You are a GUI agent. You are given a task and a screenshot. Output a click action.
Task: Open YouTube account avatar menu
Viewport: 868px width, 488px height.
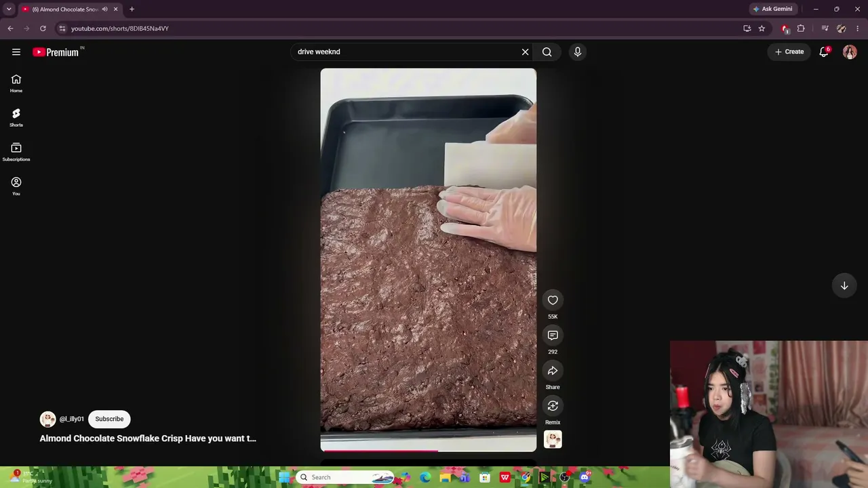(x=850, y=52)
